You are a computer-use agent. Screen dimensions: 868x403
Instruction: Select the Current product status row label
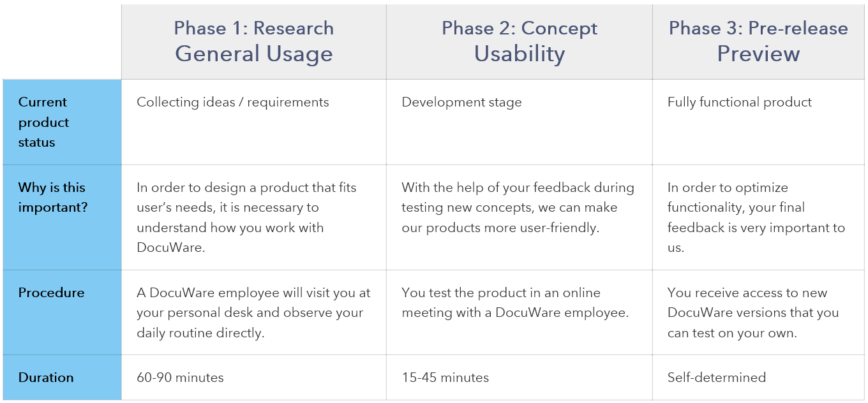[x=43, y=122]
